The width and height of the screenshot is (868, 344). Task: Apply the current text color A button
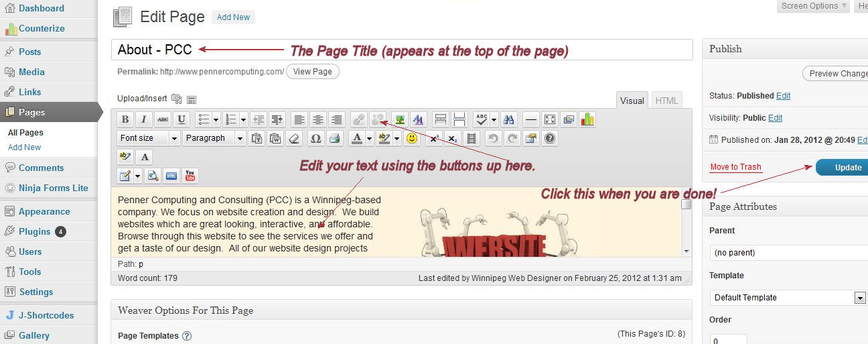coord(357,138)
